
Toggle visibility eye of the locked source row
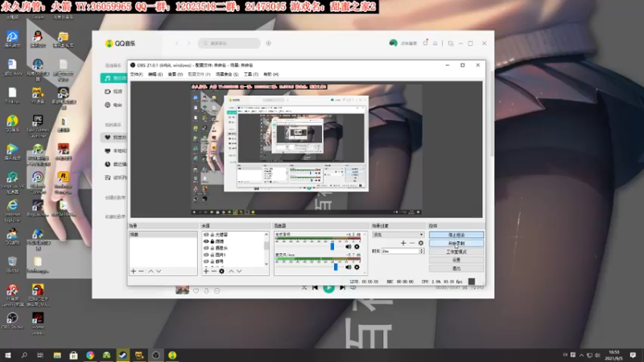click(x=206, y=241)
